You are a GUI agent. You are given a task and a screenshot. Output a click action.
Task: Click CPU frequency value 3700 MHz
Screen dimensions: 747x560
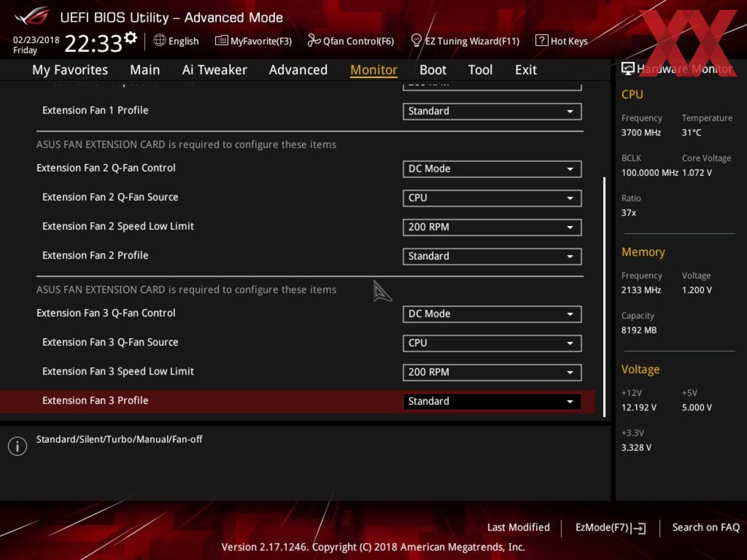641,132
